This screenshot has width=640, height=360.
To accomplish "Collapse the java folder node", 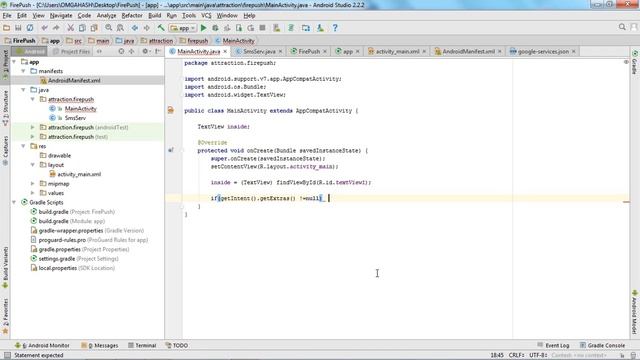I will click(23, 90).
